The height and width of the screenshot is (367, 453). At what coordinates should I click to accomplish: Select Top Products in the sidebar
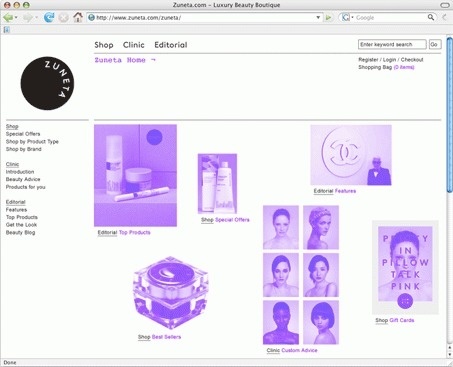point(22,217)
